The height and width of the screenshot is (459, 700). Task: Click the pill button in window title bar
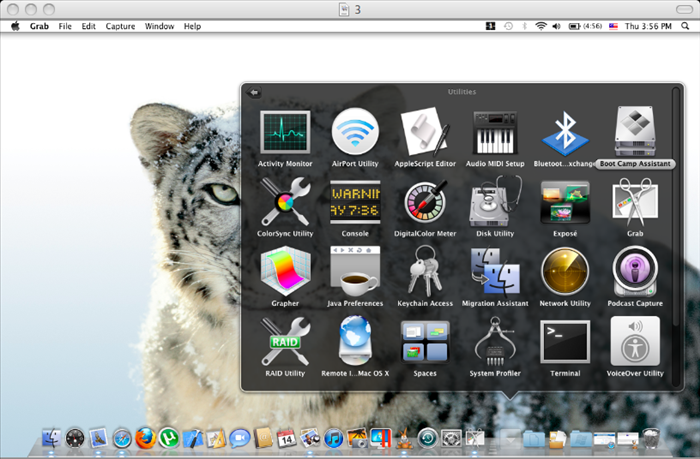tap(684, 9)
